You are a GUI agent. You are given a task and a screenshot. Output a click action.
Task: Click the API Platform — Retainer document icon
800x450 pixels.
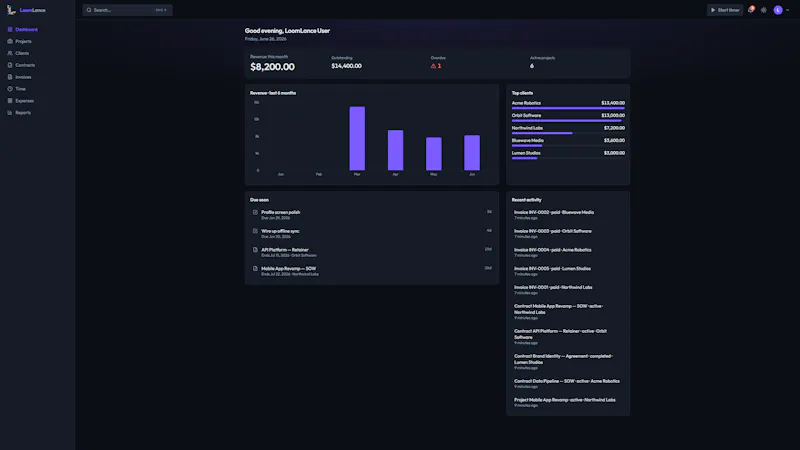tap(255, 250)
